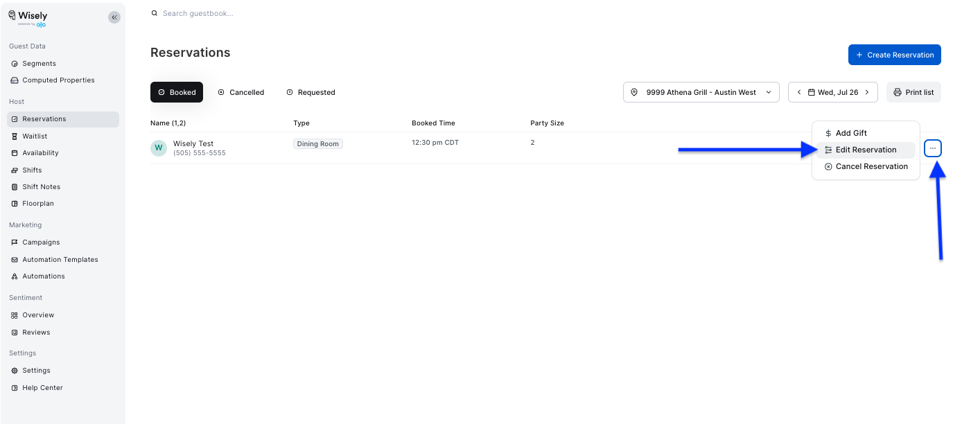Switch to the Booked tab
Screen dimensions: 980x424
[177, 92]
